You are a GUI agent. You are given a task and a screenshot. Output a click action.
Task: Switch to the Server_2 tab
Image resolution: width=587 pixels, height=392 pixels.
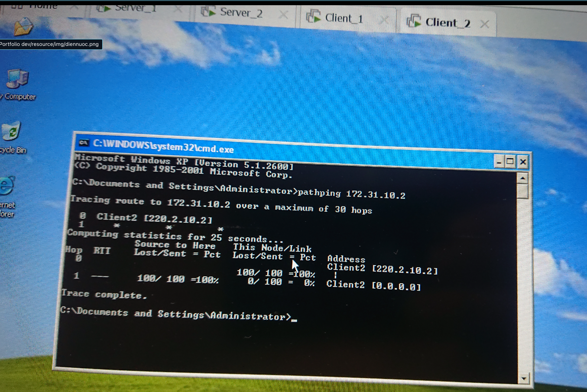click(241, 13)
